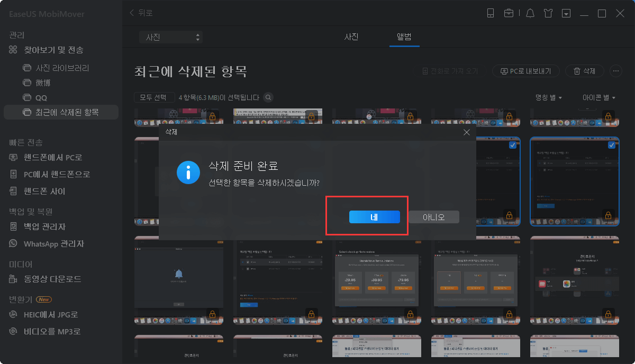Click the toolkit briefcase icon in the title bar
This screenshot has width=635, height=364.
pos(510,13)
